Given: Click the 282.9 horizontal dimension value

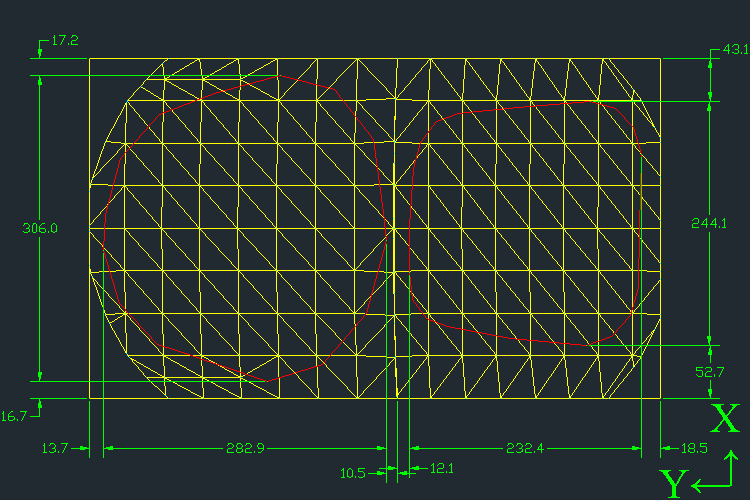Looking at the screenshot, I should [x=245, y=448].
